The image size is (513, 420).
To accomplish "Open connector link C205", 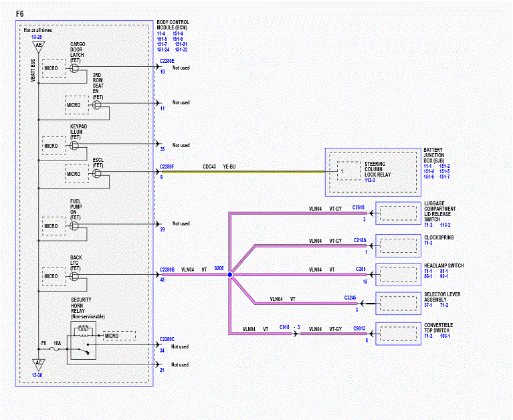I will (361, 269).
